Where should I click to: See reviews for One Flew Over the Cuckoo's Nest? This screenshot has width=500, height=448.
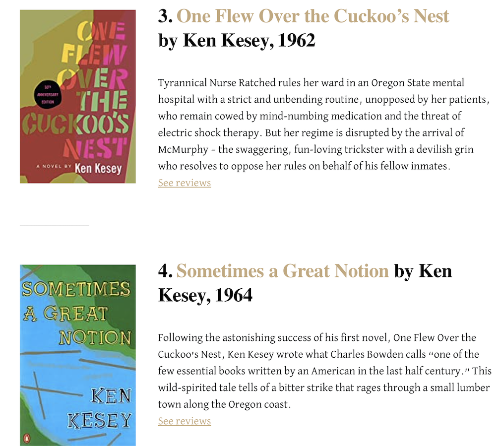pyautogui.click(x=185, y=183)
